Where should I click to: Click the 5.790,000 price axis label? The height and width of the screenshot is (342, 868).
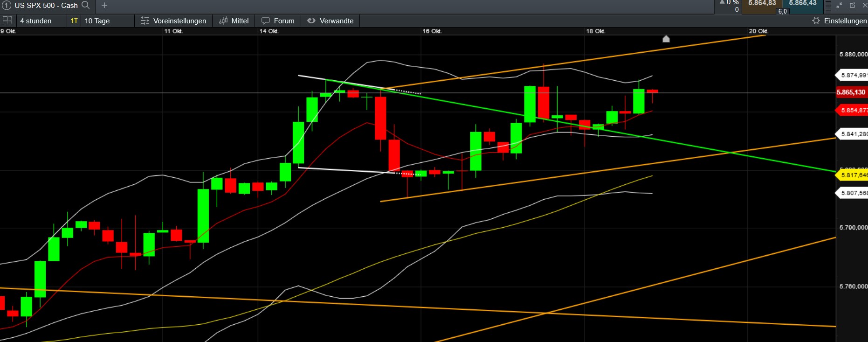pyautogui.click(x=854, y=227)
